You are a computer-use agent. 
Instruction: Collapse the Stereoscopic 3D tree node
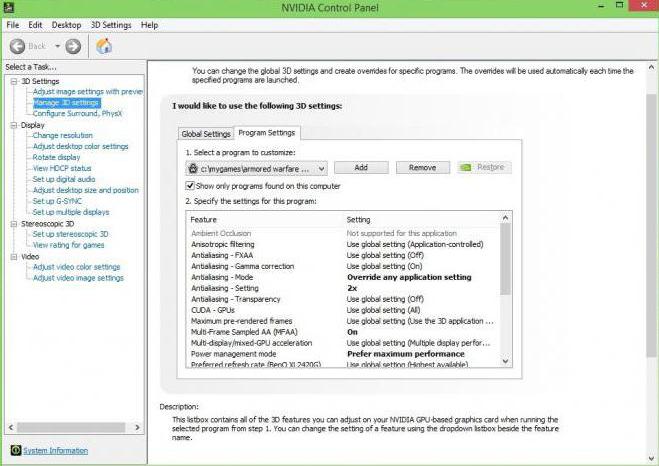point(14,224)
